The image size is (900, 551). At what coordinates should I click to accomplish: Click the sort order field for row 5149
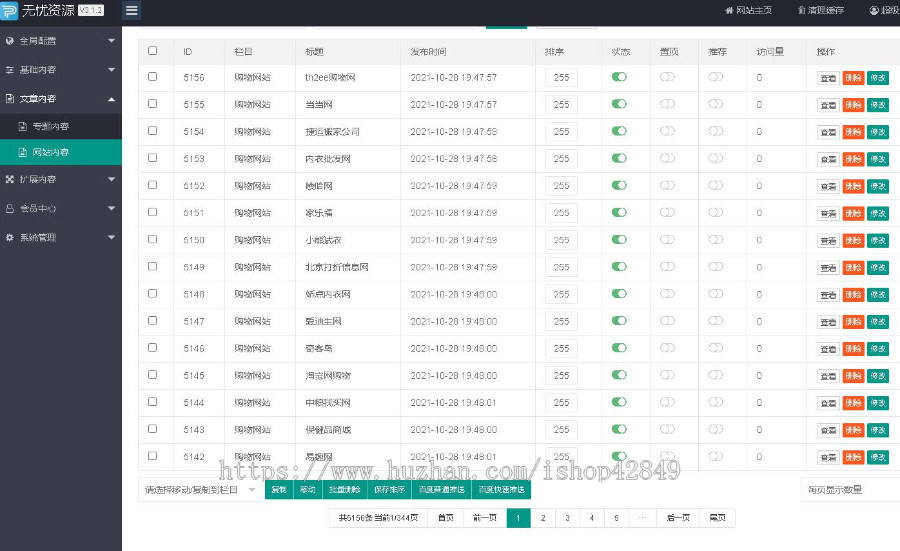[x=561, y=267]
